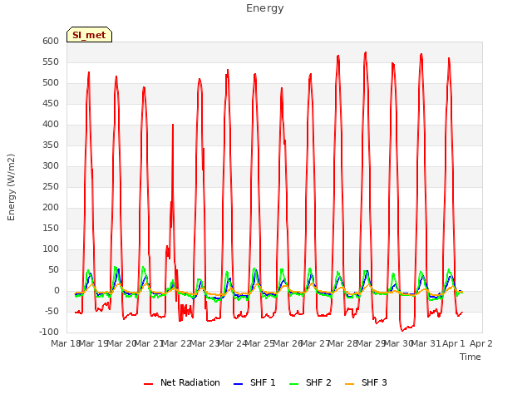The width and height of the screenshot is (532, 399).
Task: Click the Mar 18 x-axis date label
Action: click(65, 343)
